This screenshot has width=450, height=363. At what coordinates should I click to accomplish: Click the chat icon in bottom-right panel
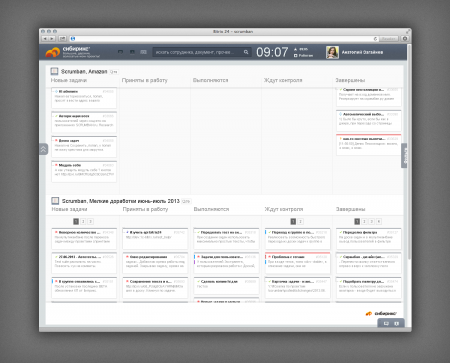coord(386,324)
